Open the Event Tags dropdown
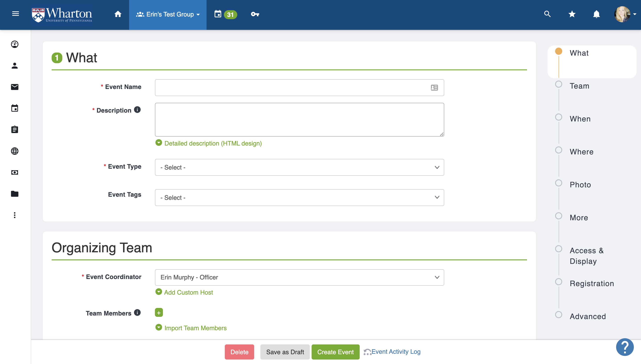Image resolution: width=641 pixels, height=364 pixels. tap(299, 198)
